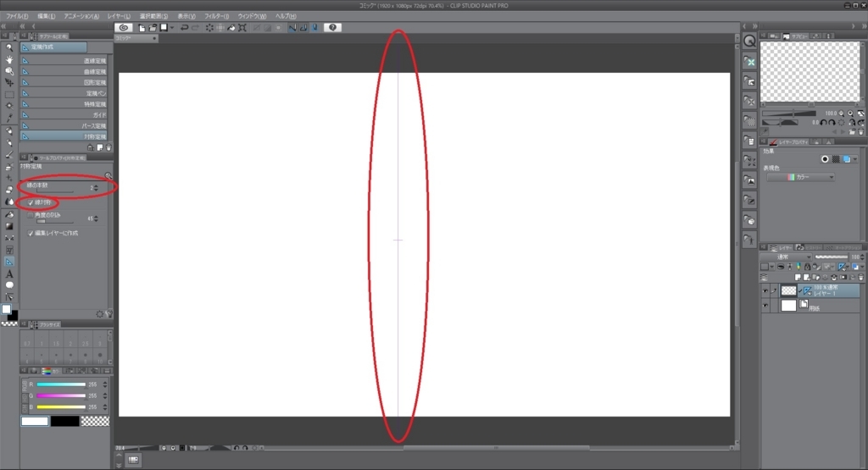Viewport: 868px width, 470px height.
Task: Click the Scale/Rotate transform icon
Action: 242,28
